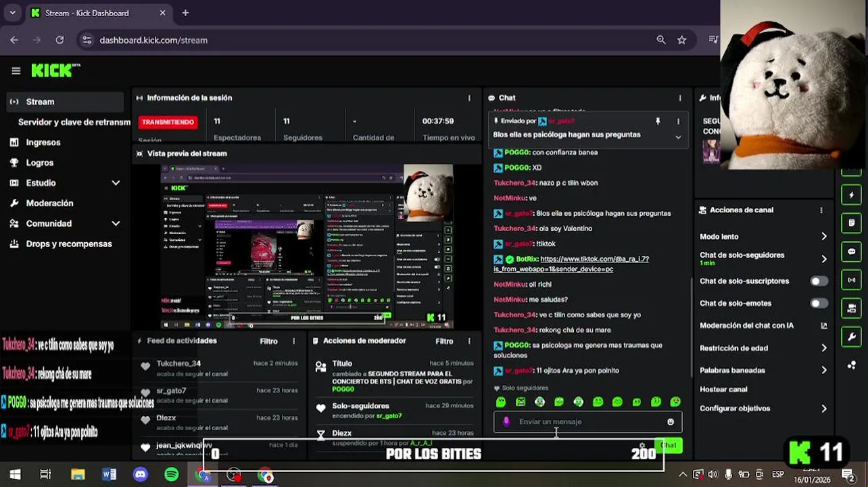The width and height of the screenshot is (868, 487).
Task: Click TRANSMITIENDO status badge
Action: (168, 122)
